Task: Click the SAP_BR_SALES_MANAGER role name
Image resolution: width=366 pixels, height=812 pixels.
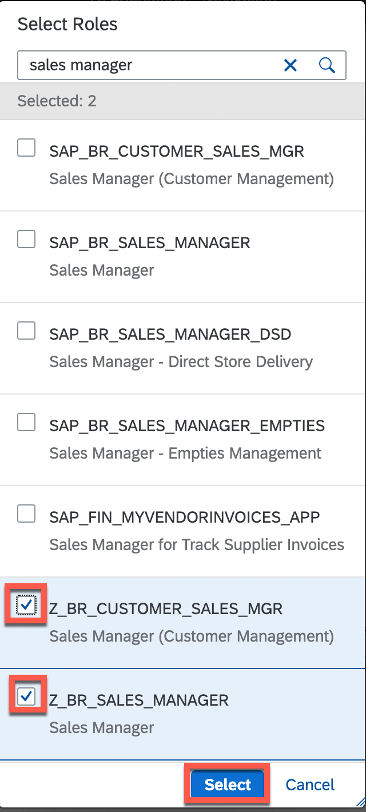Action: click(150, 243)
